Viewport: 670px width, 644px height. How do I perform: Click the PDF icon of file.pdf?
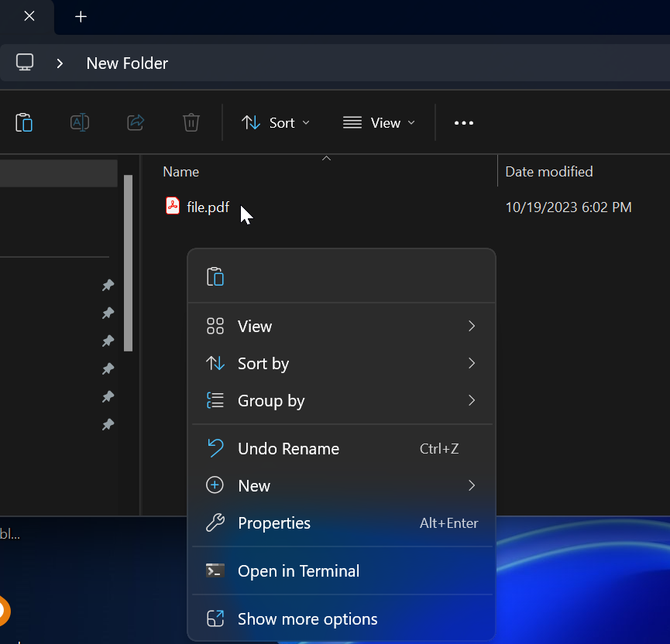(173, 206)
